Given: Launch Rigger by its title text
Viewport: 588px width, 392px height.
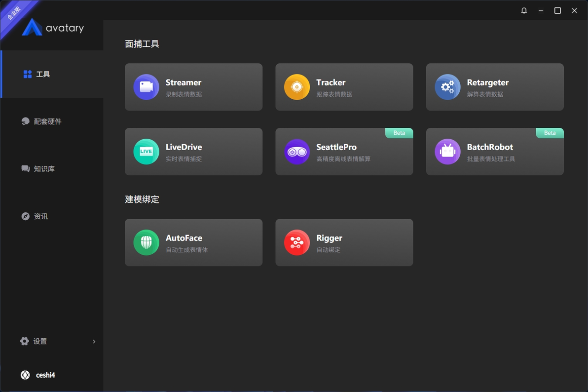Looking at the screenshot, I should point(329,238).
